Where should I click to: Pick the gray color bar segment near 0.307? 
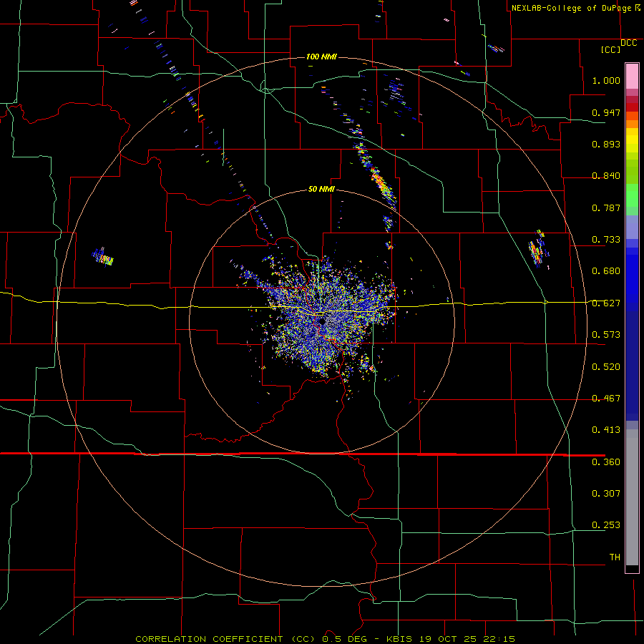point(632,497)
